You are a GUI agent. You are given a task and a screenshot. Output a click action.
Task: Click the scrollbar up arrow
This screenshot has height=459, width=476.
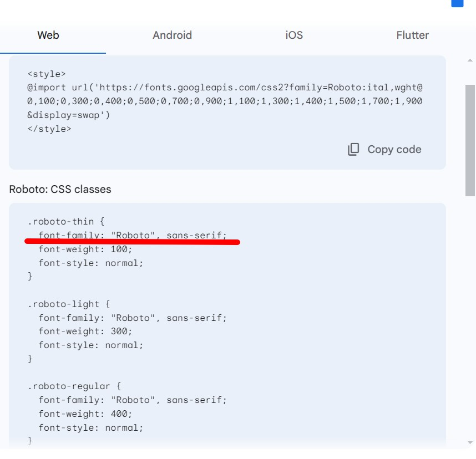tap(470, 60)
